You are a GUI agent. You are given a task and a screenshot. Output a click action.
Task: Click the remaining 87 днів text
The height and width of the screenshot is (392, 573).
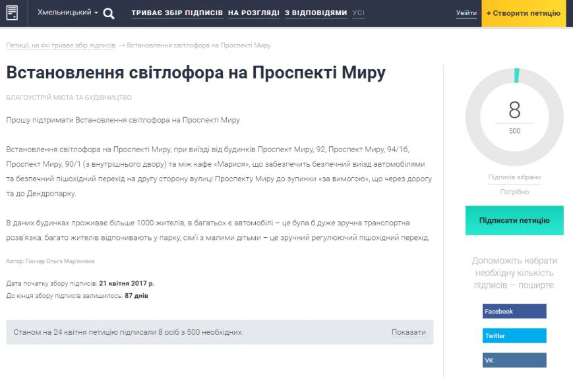pyautogui.click(x=136, y=296)
